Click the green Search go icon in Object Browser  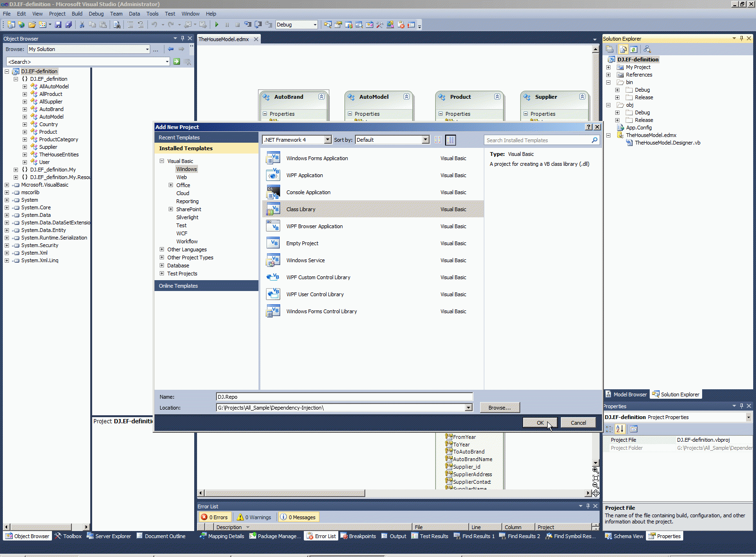point(177,61)
